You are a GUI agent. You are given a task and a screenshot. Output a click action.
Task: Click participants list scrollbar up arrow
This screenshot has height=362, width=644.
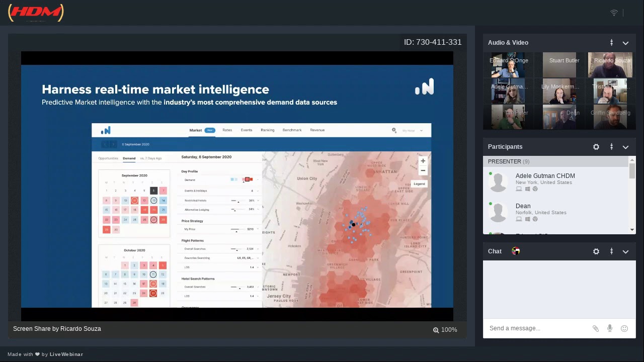point(632,160)
